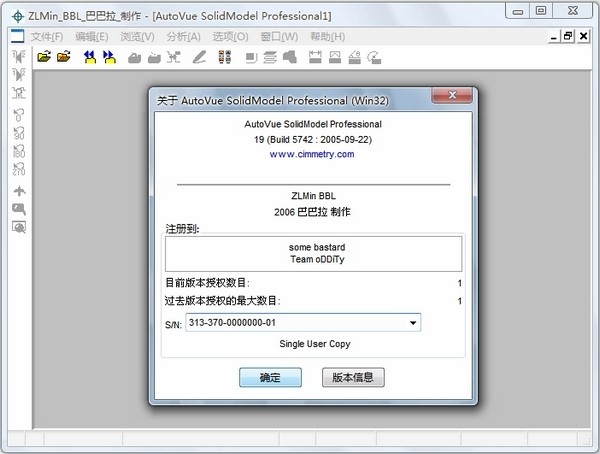Click the pencil markup icon in toolbar

(199, 57)
